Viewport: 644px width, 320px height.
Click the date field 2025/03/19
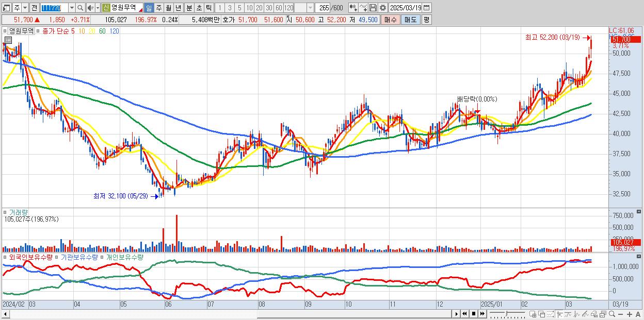[405, 8]
